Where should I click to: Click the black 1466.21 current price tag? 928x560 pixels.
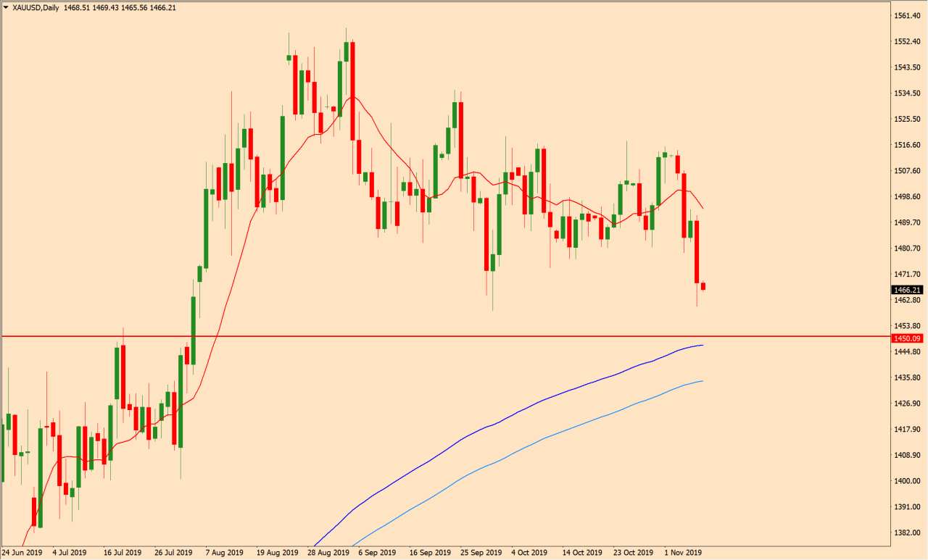[x=907, y=290]
